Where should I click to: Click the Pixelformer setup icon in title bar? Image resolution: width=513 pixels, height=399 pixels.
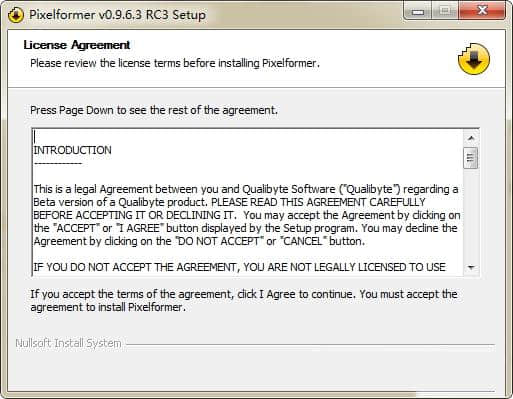point(15,15)
